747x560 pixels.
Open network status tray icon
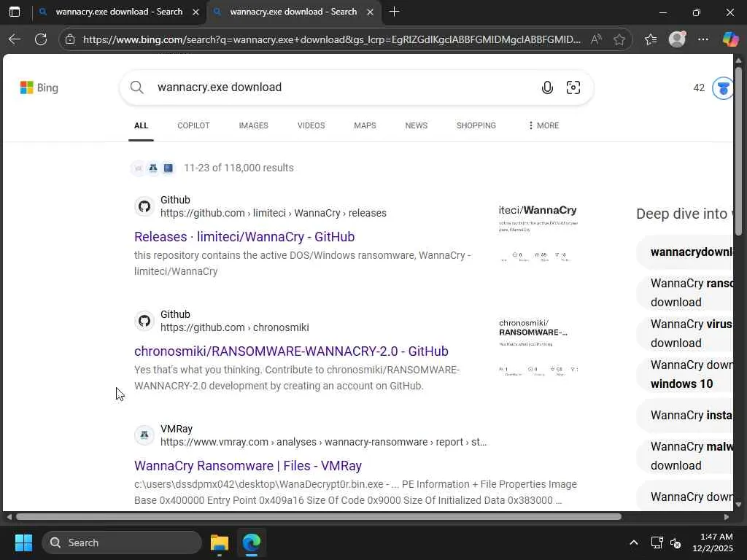[x=657, y=542]
